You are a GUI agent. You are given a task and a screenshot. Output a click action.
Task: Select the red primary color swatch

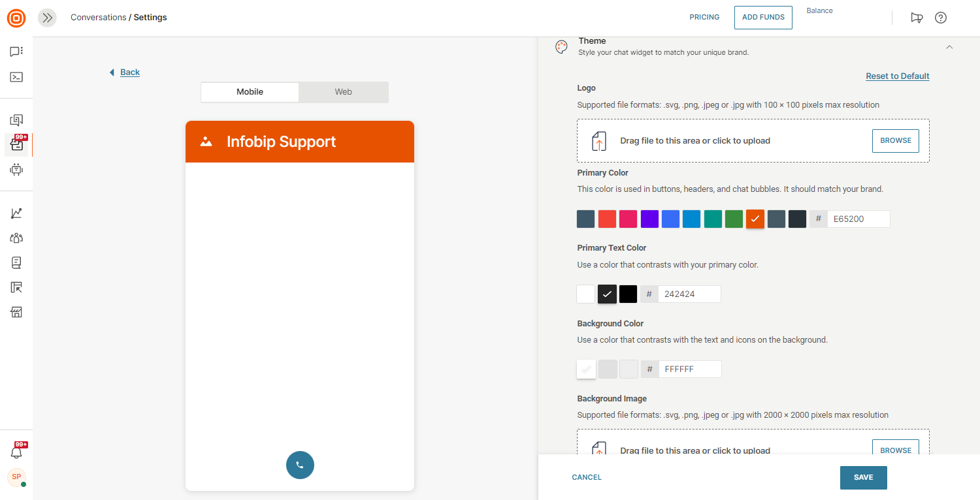tap(607, 219)
